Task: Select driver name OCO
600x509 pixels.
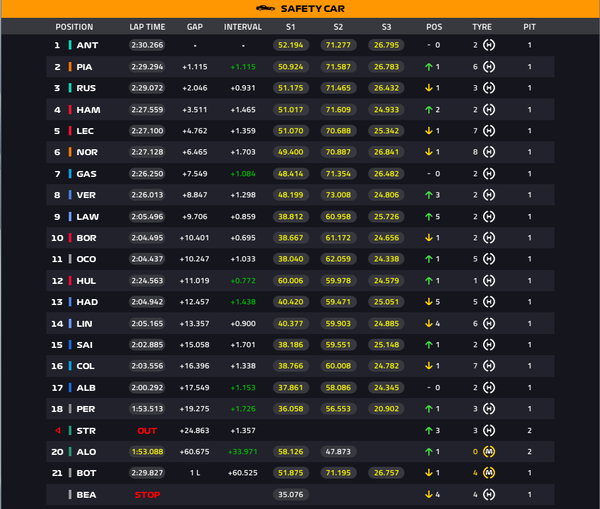Action: tap(86, 259)
